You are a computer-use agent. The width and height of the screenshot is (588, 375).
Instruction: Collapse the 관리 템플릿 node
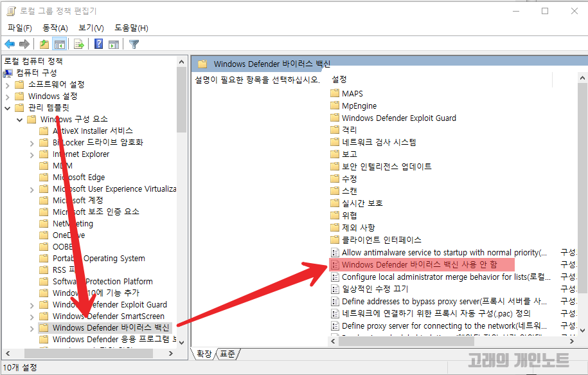point(8,108)
